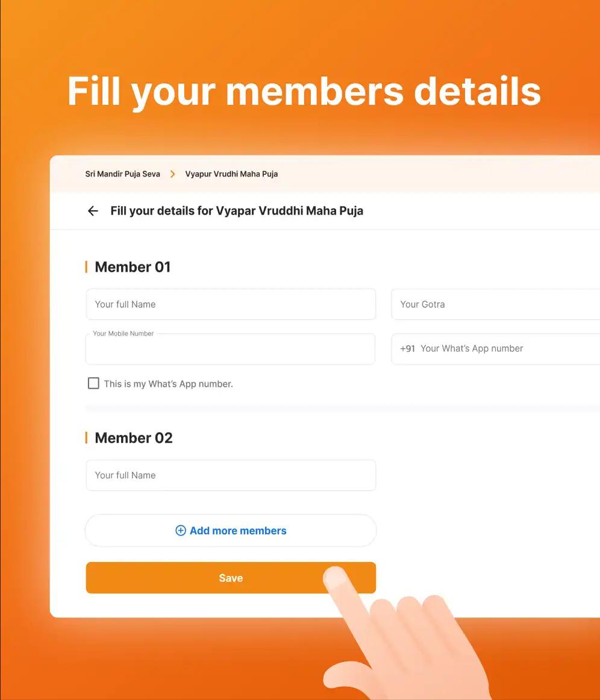This screenshot has height=700, width=600.
Task: Click the 'Fill your details for Vyapar Vruddhi Maha Puja' title
Action: [237, 211]
